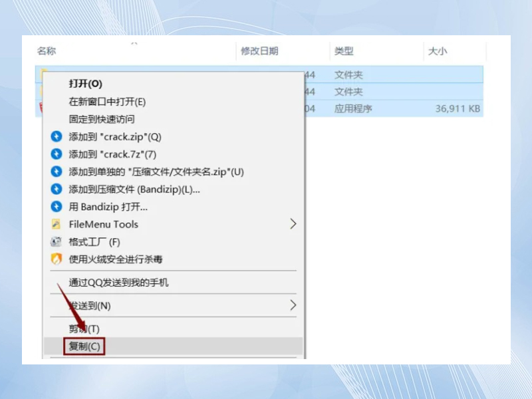Click 复制(C) to copy selected files
Screen dimensions: 532x399
[84, 346]
